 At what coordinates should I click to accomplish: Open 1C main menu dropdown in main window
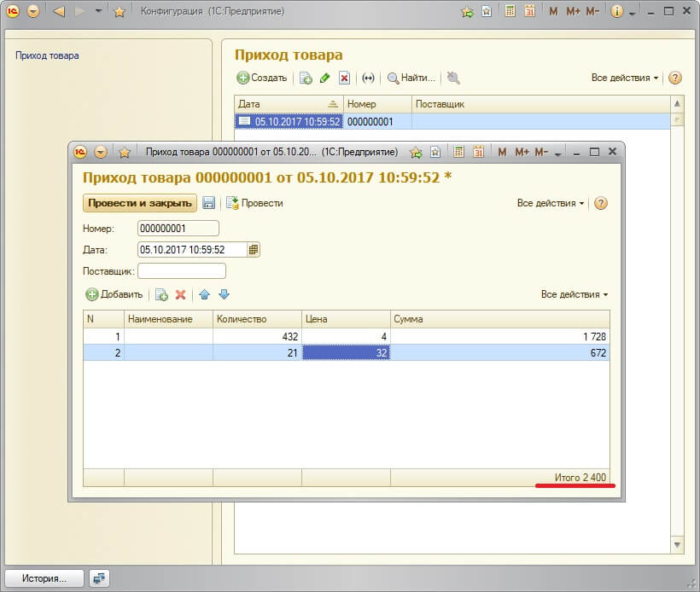(x=33, y=11)
